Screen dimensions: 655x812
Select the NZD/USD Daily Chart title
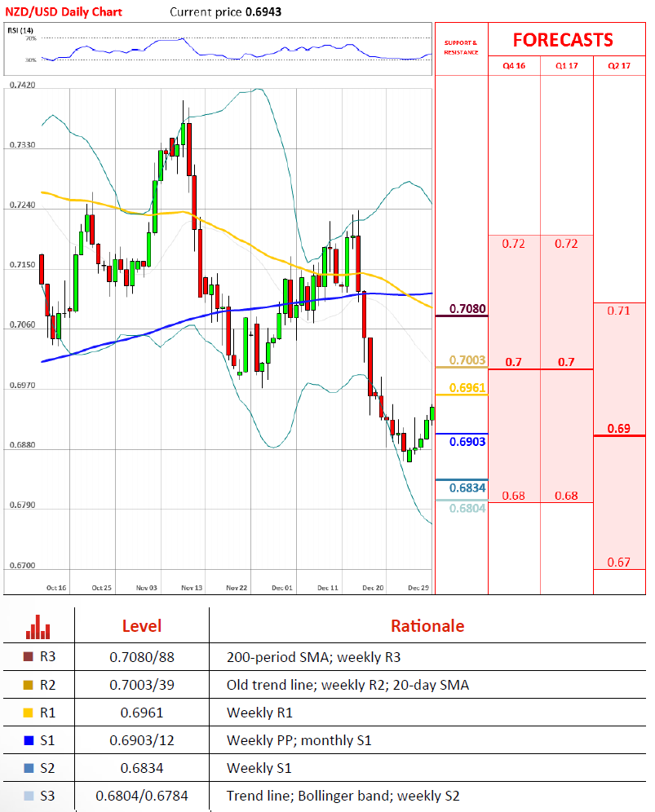pos(64,12)
